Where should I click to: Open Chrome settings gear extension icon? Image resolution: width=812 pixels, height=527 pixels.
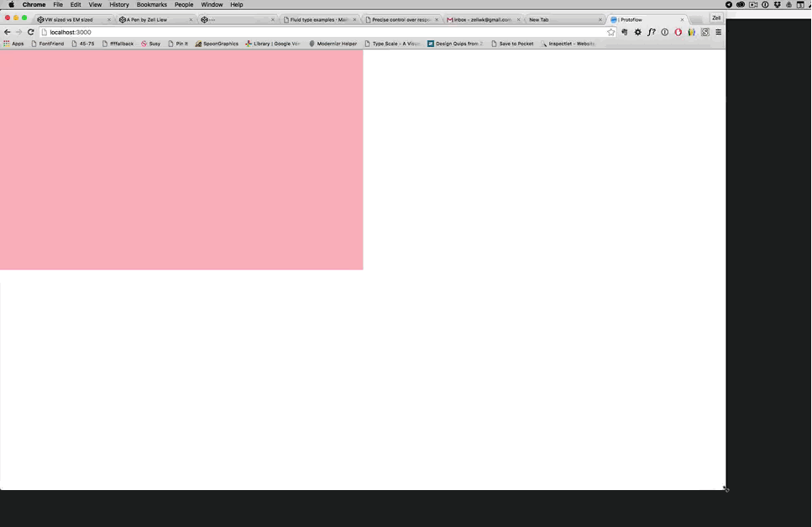637,32
